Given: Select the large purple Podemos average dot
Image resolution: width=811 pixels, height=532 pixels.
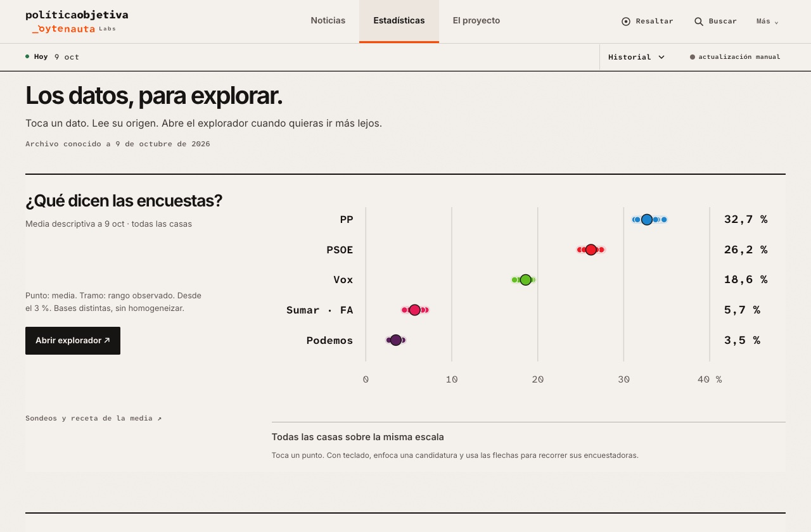Looking at the screenshot, I should click(396, 340).
